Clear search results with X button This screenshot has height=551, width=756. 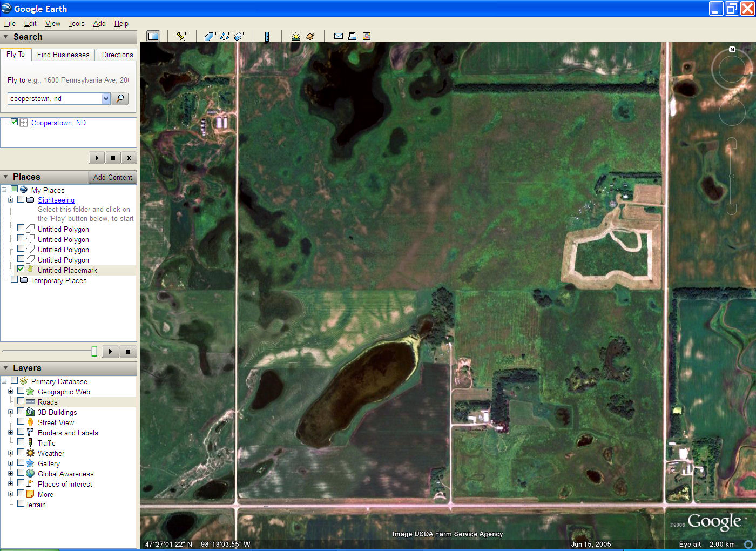click(129, 158)
